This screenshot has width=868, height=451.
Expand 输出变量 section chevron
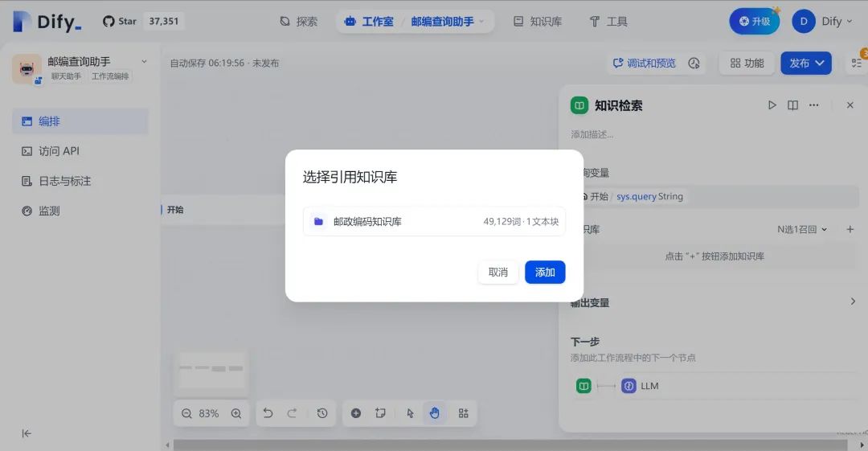(853, 301)
